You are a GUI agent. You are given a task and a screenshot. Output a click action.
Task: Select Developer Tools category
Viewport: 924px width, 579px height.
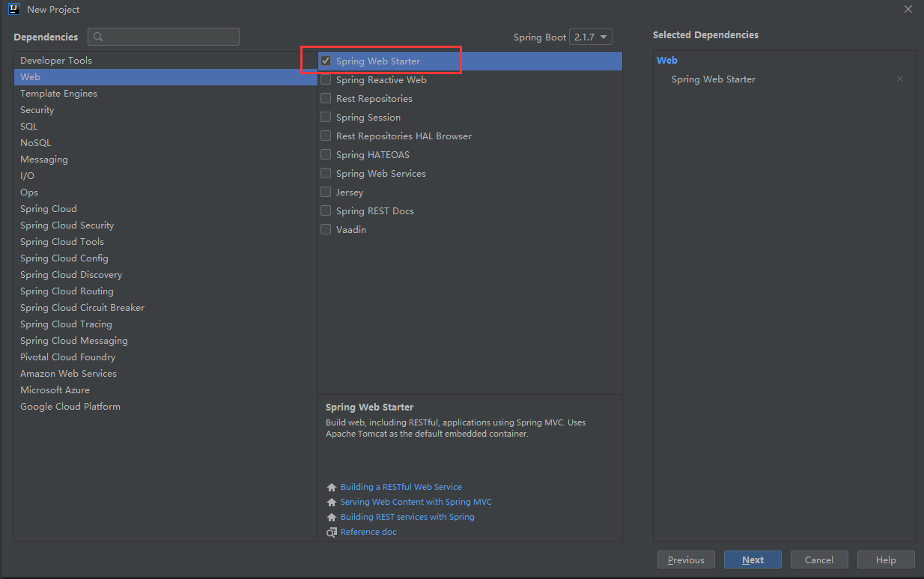[165, 61]
